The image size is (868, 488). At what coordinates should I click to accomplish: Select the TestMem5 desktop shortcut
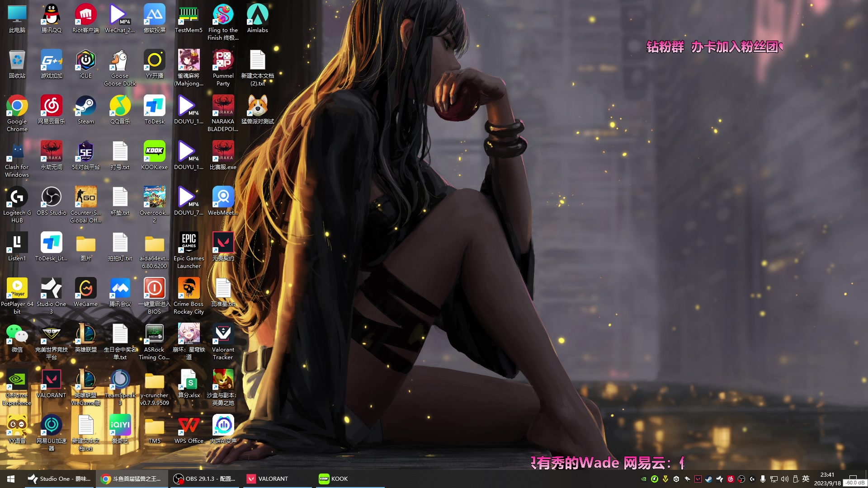point(189,19)
